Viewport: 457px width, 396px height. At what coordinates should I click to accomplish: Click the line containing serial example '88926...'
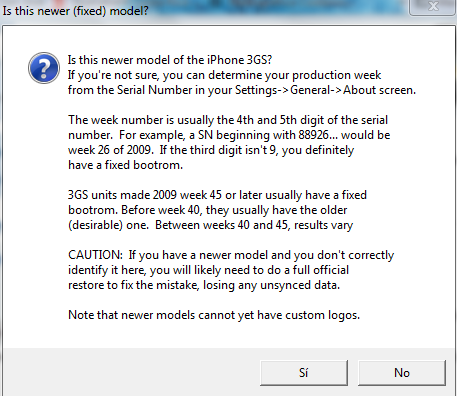(x=229, y=135)
